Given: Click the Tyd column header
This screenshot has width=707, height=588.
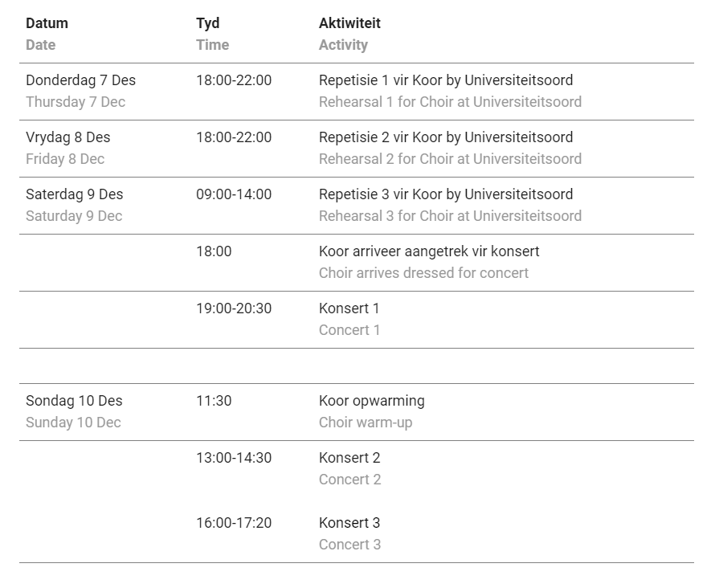Looking at the screenshot, I should [x=208, y=23].
